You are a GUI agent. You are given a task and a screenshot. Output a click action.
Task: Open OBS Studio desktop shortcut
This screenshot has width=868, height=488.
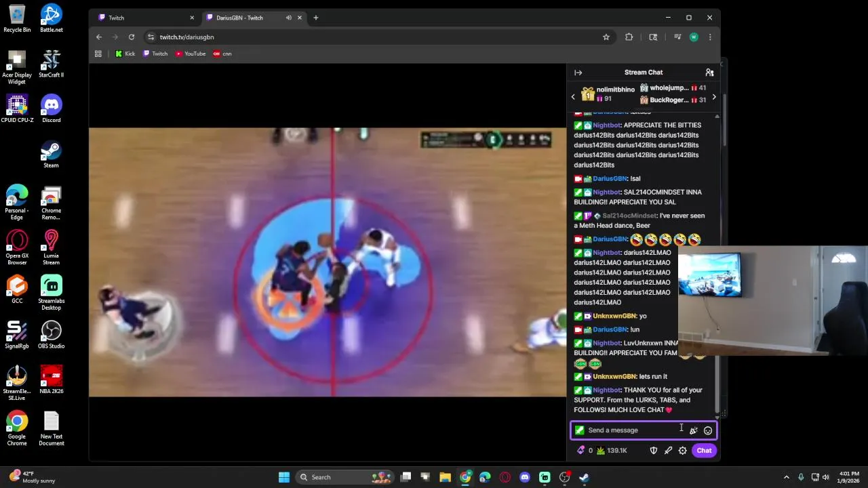click(x=52, y=335)
